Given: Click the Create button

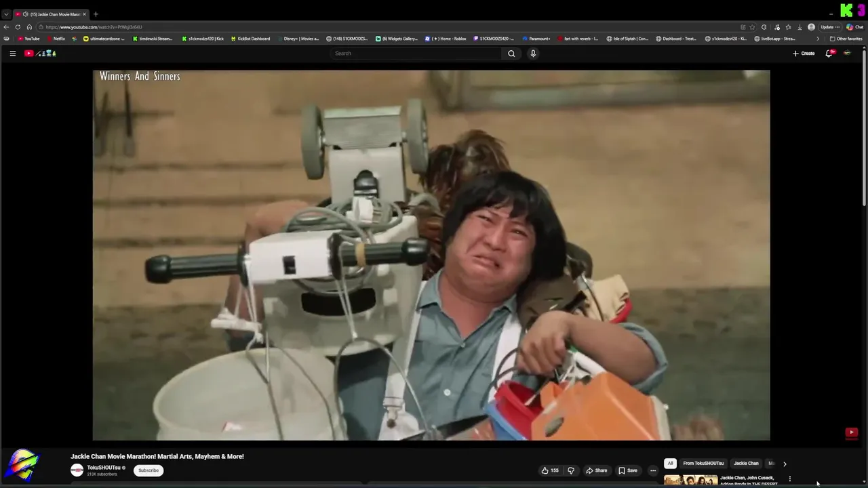Looking at the screenshot, I should click(804, 54).
